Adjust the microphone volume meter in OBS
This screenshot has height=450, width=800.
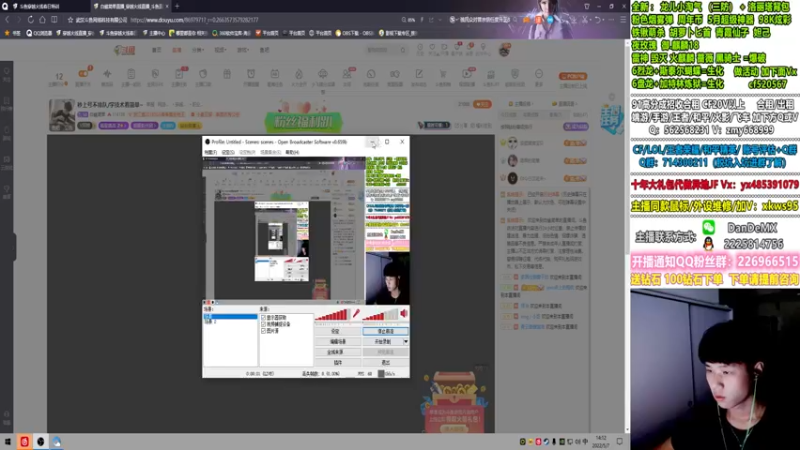(332, 314)
